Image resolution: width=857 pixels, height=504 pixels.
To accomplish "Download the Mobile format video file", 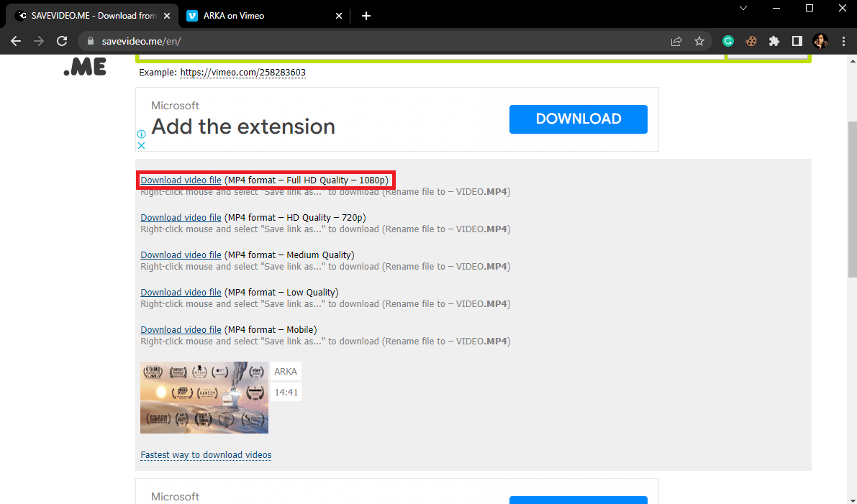I will coord(181,330).
